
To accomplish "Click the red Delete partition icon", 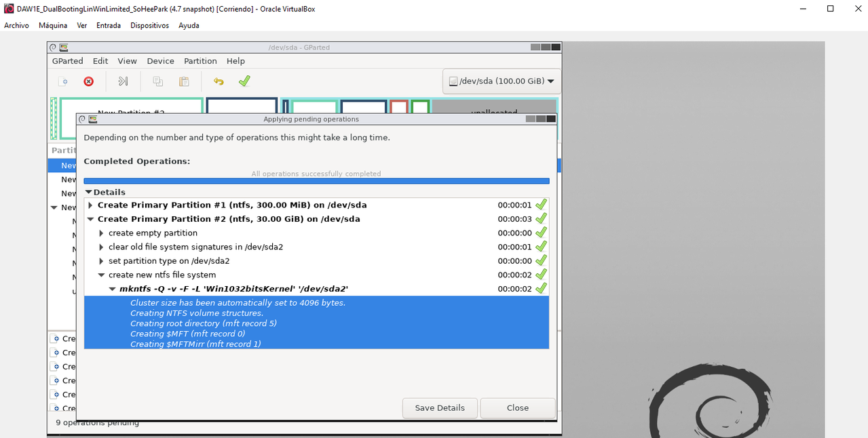I will (x=89, y=81).
